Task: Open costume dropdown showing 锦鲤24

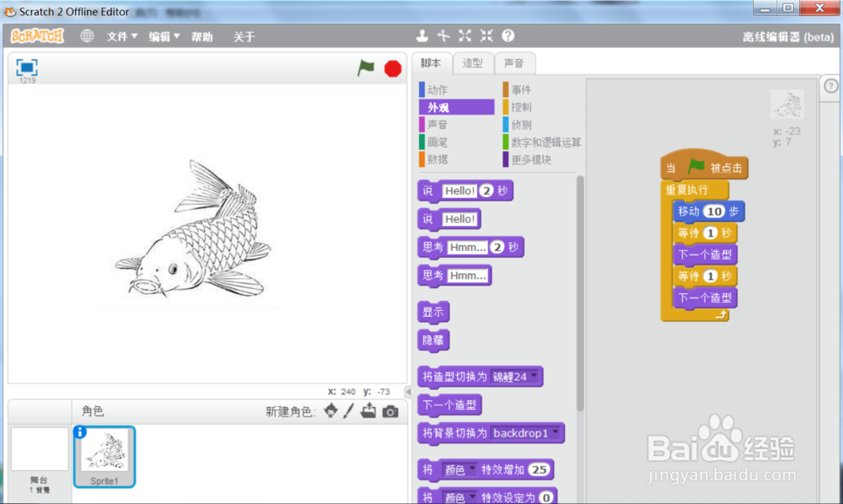Action: (x=515, y=377)
